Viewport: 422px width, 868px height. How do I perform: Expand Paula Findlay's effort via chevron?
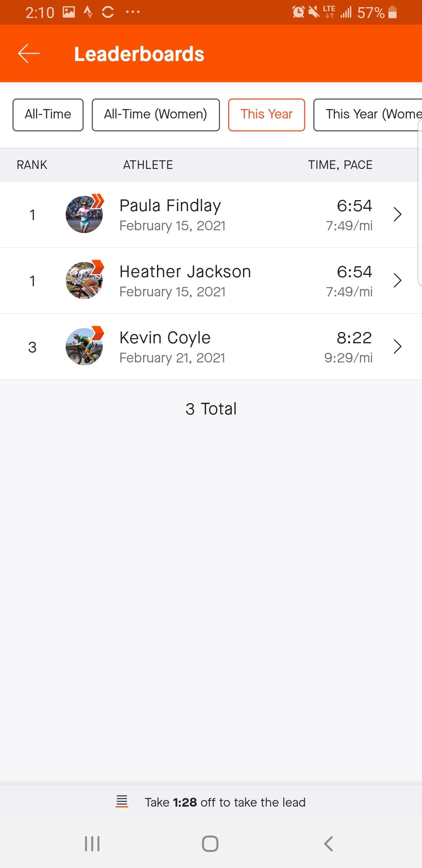397,214
